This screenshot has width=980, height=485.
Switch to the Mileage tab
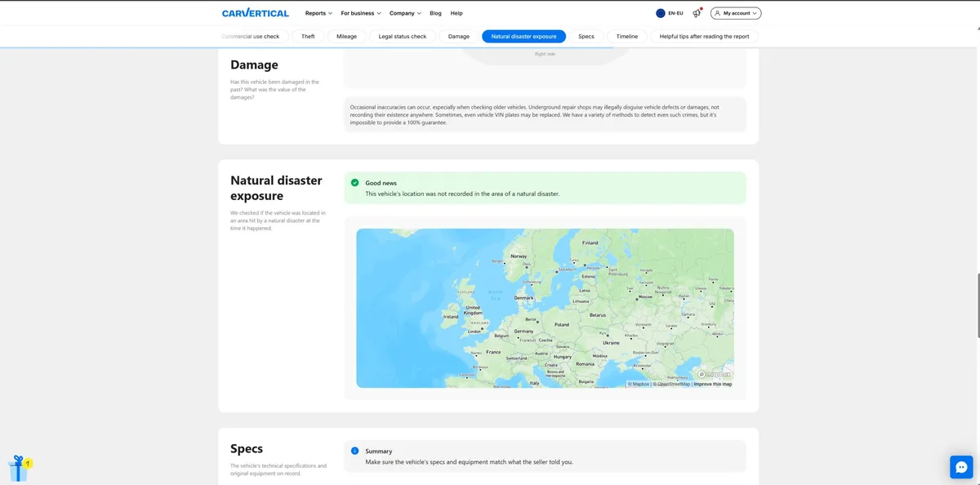coord(347,36)
